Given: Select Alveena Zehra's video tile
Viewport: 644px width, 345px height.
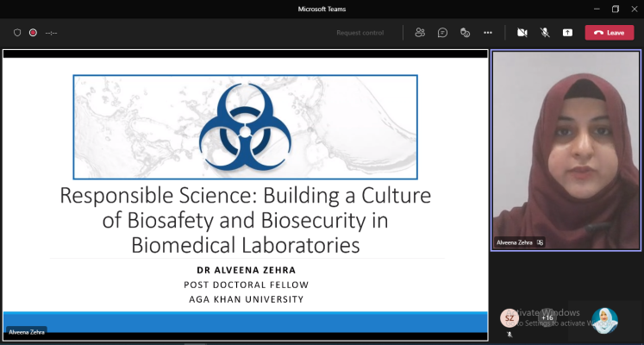Looking at the screenshot, I should tap(566, 147).
